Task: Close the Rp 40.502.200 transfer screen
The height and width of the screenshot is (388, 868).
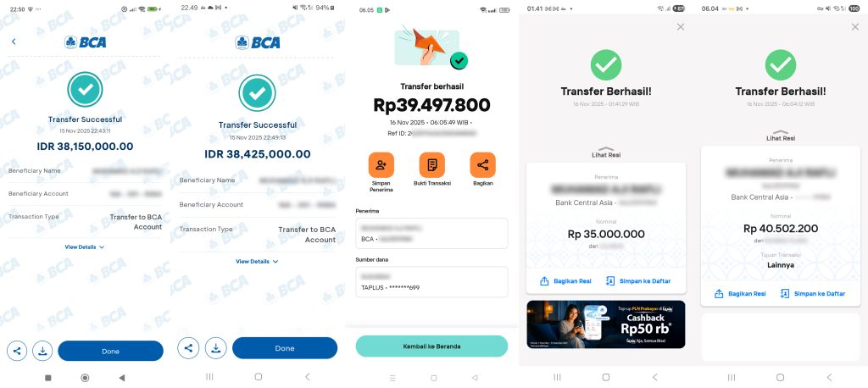Action: pos(854,26)
